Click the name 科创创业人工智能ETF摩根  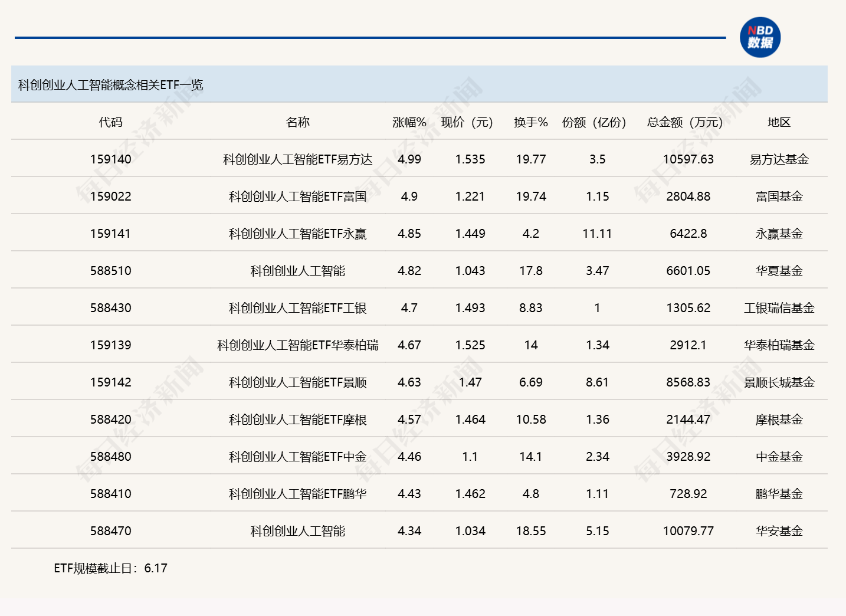point(298,420)
